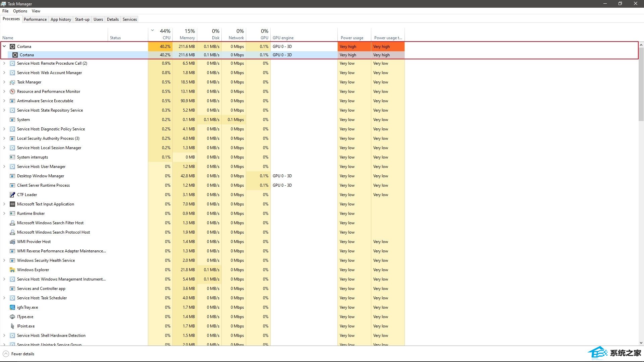This screenshot has width=644, height=362.
Task: Click the Local Security Authority Process icon
Action: point(12,138)
